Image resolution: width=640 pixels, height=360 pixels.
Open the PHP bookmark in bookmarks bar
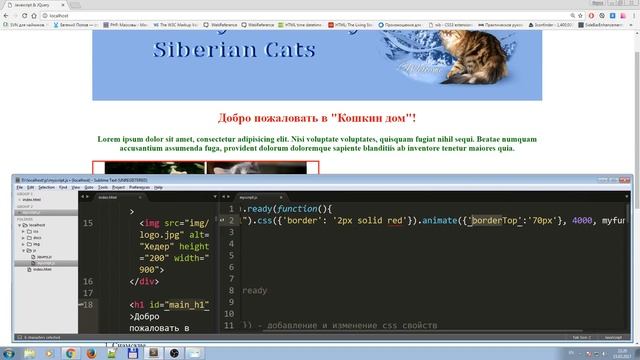[125, 25]
